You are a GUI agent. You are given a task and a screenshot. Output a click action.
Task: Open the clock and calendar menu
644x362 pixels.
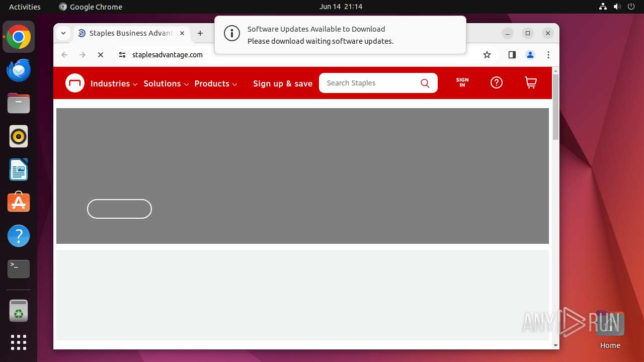click(x=341, y=7)
